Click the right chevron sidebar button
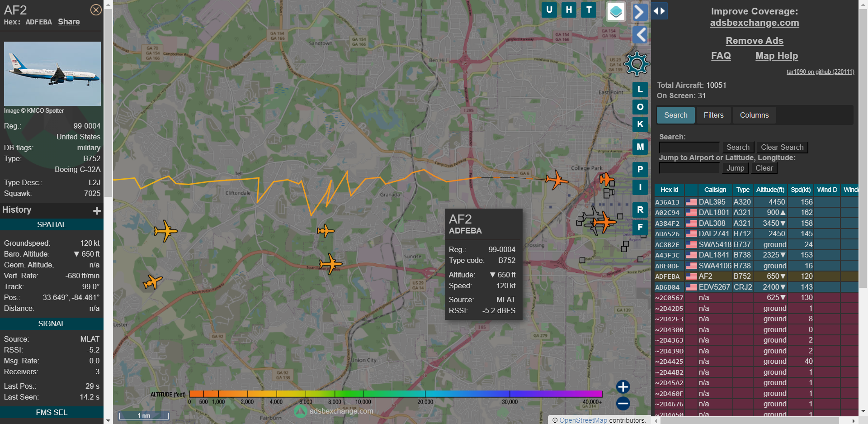 (x=640, y=12)
